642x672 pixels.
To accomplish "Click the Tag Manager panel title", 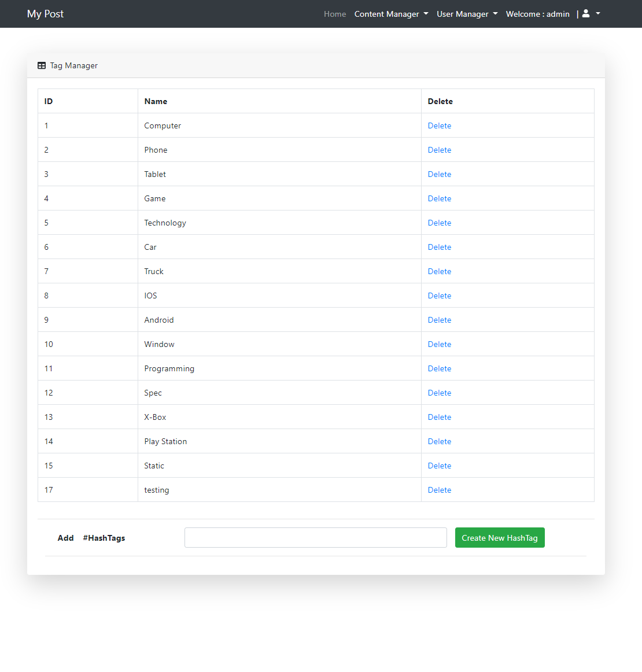I will [73, 65].
